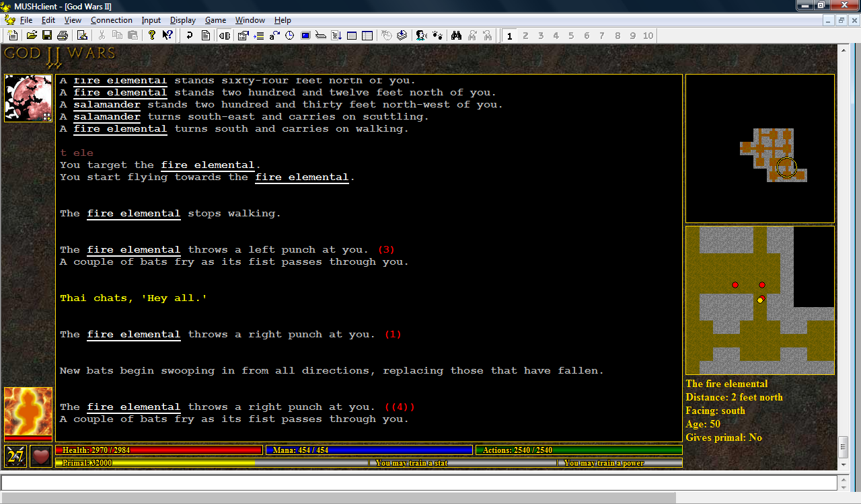Screen dimensions: 861x504
Task: Click the Print toolbar icon
Action: pos(63,36)
